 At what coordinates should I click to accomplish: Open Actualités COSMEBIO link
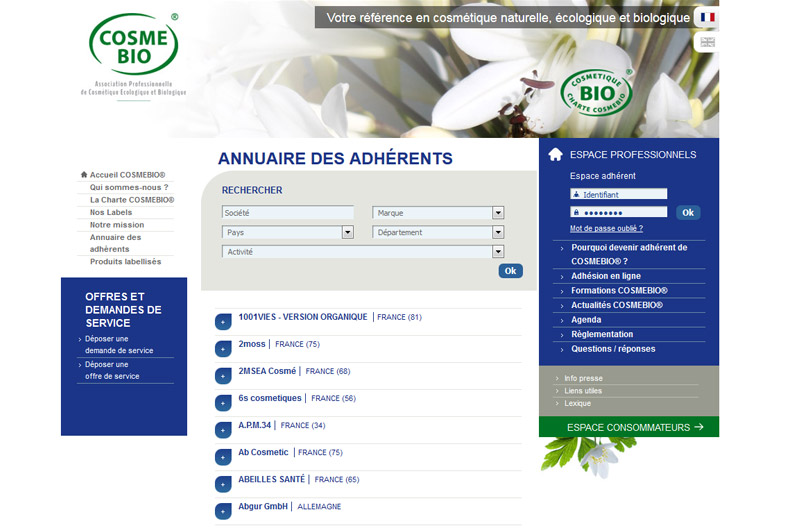pos(617,305)
